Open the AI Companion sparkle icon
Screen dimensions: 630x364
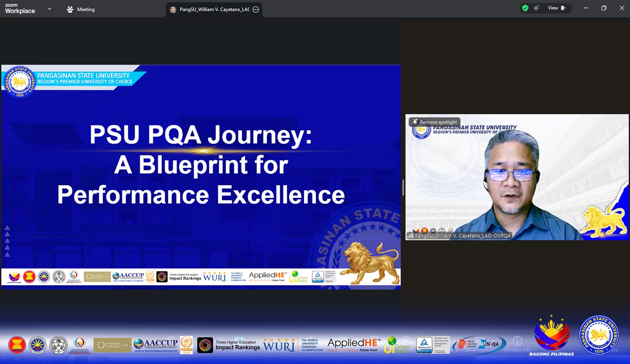tap(536, 8)
